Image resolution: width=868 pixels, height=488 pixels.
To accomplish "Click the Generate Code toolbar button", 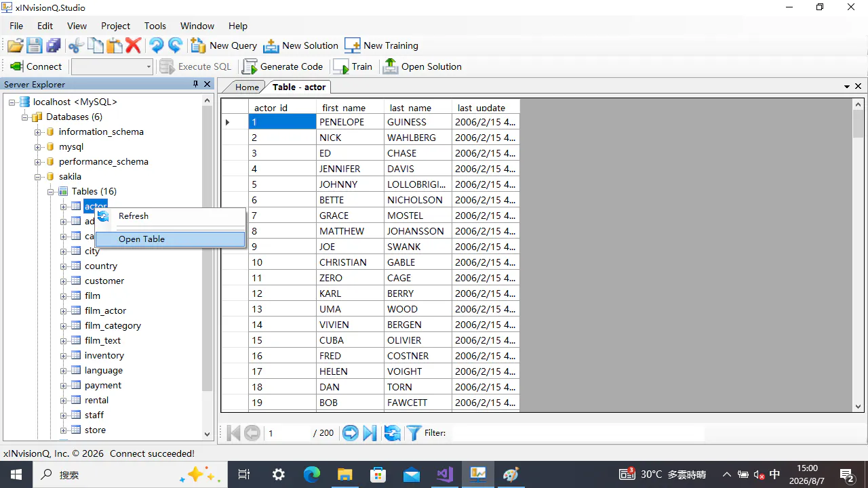I will (x=283, y=66).
